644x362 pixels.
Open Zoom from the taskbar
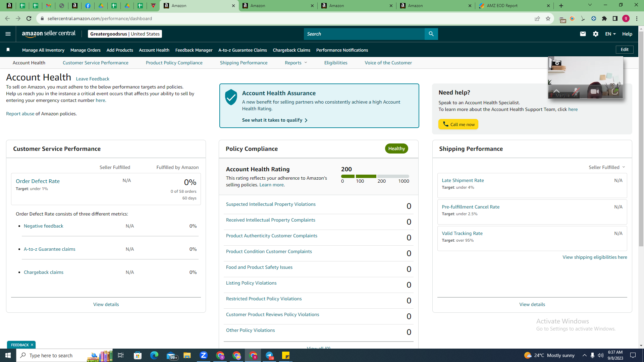click(204, 355)
